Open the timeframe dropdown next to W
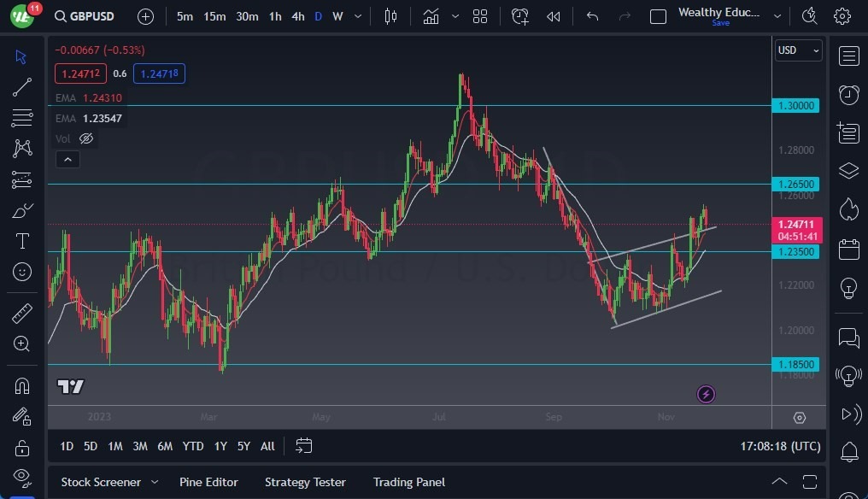The width and height of the screenshot is (868, 499). click(357, 15)
